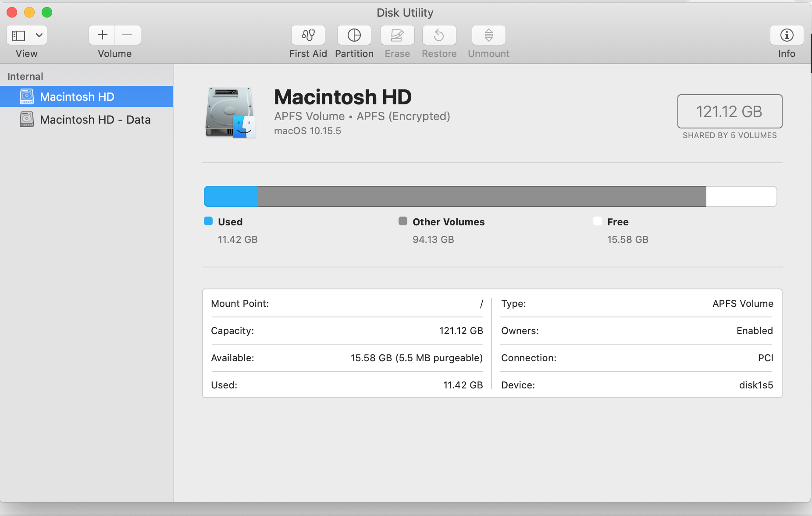Click the gray Other Volumes legend swatch
This screenshot has width=812, height=516.
click(403, 221)
